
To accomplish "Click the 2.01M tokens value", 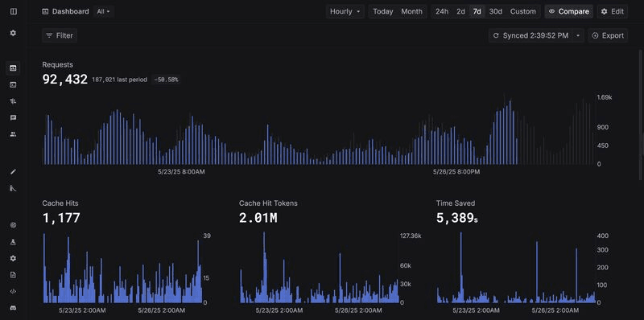I will (x=258, y=218).
